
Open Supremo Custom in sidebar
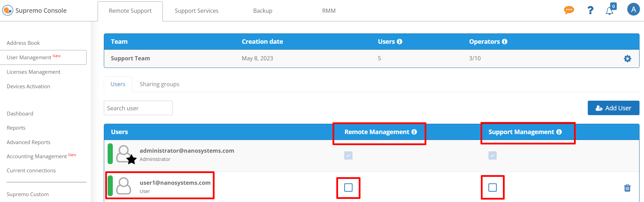click(28, 194)
